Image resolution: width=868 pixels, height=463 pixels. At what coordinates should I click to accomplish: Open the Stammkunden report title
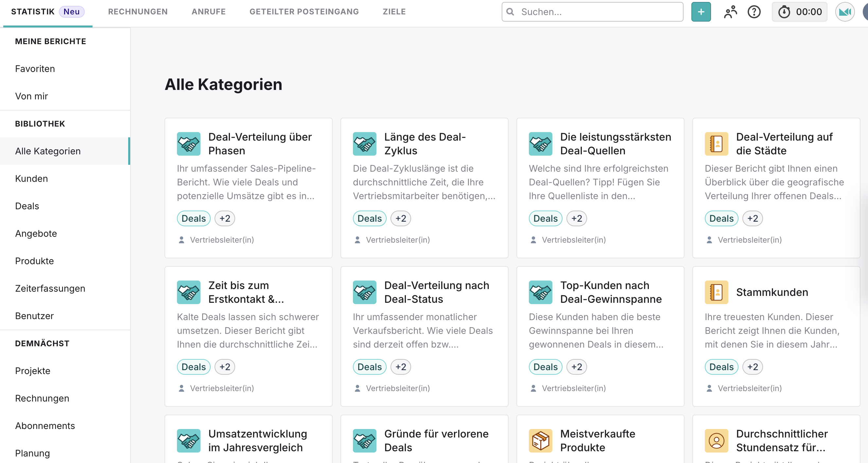772,292
